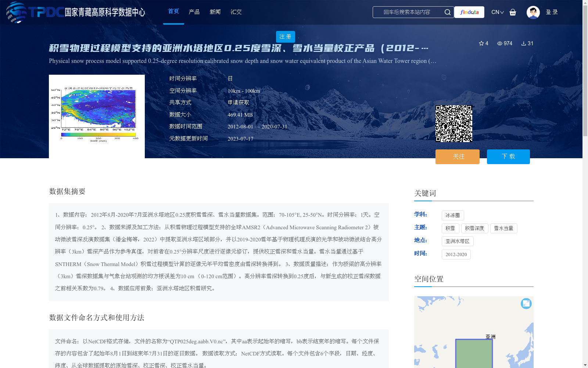This screenshot has height=368, width=588.
Task: Click the eye views count icon
Action: point(500,43)
